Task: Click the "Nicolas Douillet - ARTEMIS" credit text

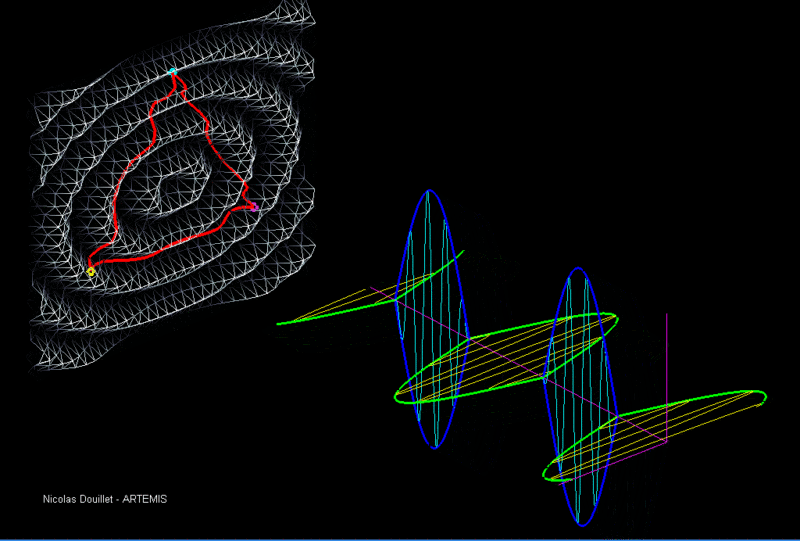Action: [105, 499]
